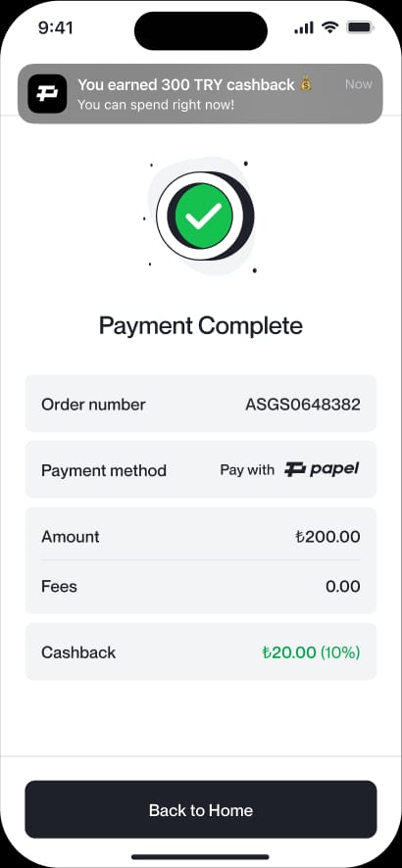The image size is (402, 868).
Task: Tap the home indicator bar at bottom
Action: [200, 857]
